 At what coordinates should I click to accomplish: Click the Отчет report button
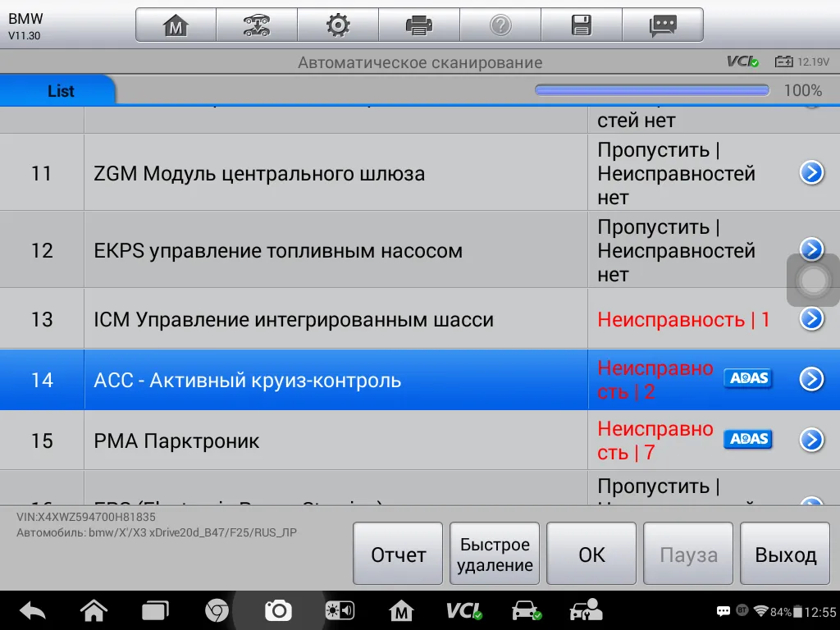click(x=398, y=554)
